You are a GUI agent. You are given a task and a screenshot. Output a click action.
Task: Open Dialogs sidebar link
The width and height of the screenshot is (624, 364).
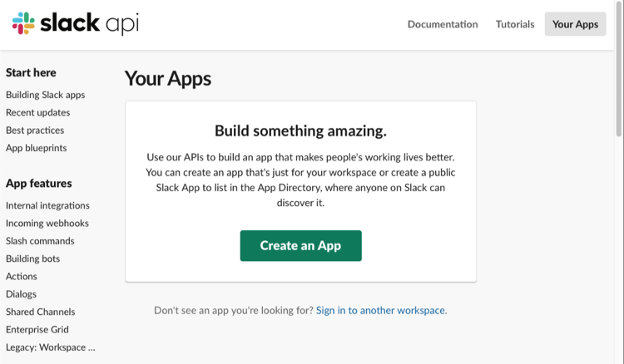click(x=21, y=294)
